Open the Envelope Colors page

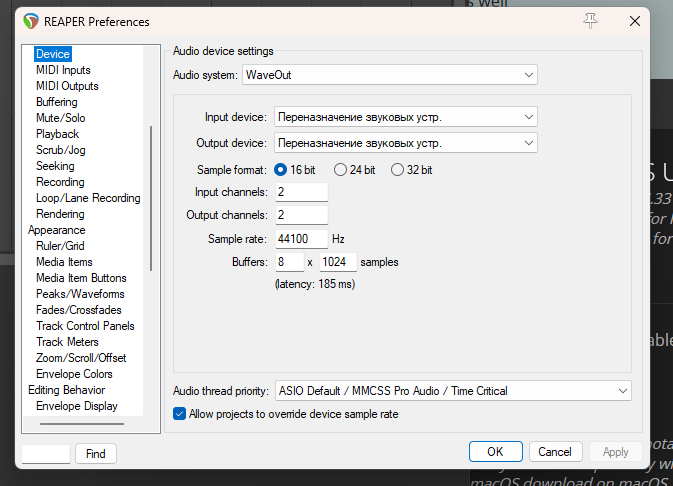click(x=74, y=374)
